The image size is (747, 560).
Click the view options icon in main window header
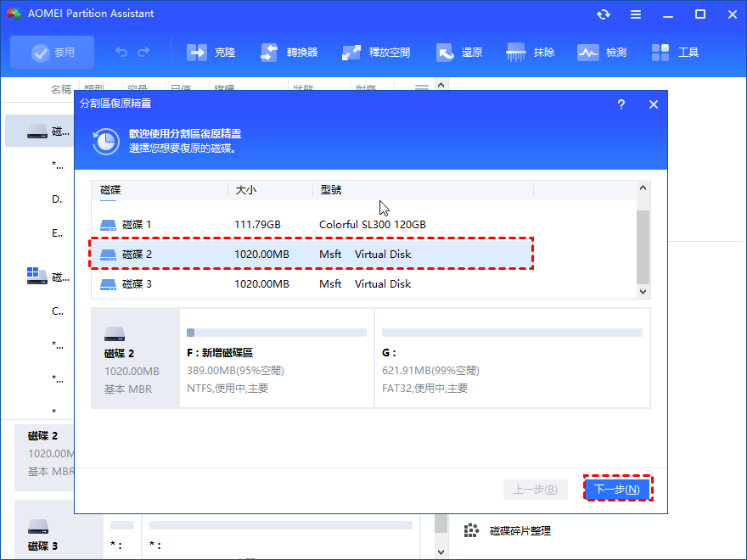(422, 87)
